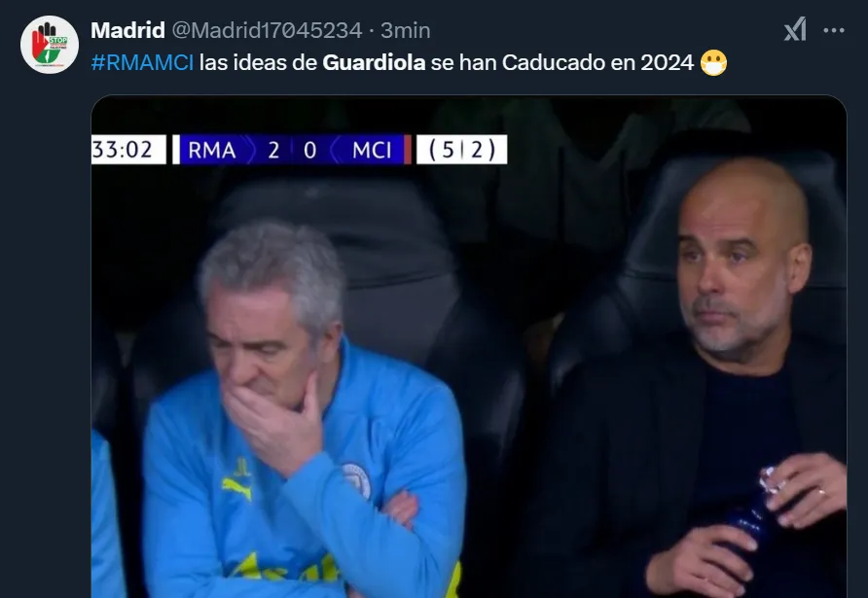868x598 pixels.
Task: Open the Madrid display name profile
Action: [127, 30]
